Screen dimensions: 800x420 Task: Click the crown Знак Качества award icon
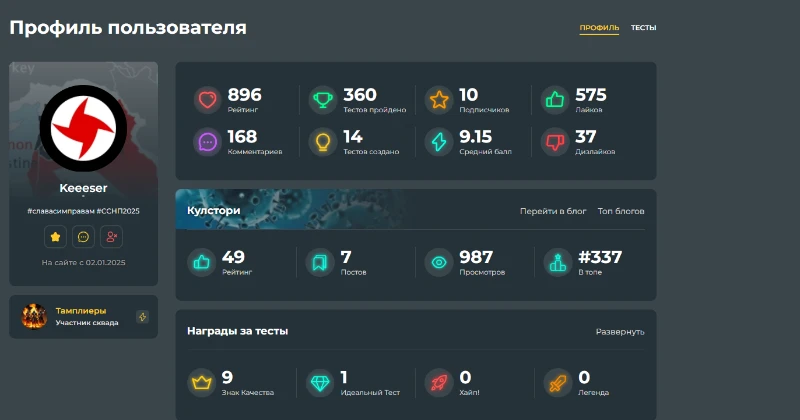click(202, 383)
